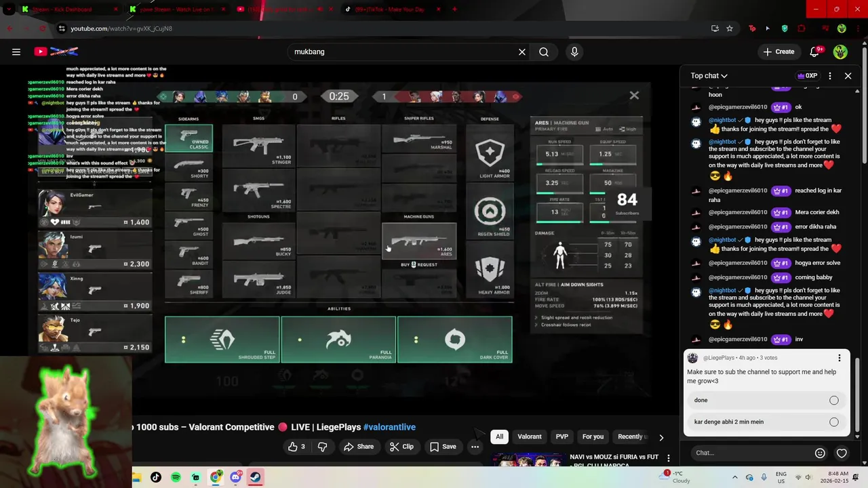Open TikTok from the taskbar
Viewport: 868px width, 488px height.
[156, 477]
